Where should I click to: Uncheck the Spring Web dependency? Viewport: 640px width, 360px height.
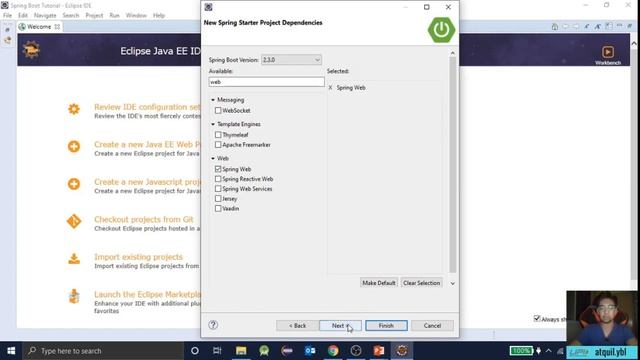[x=218, y=169]
